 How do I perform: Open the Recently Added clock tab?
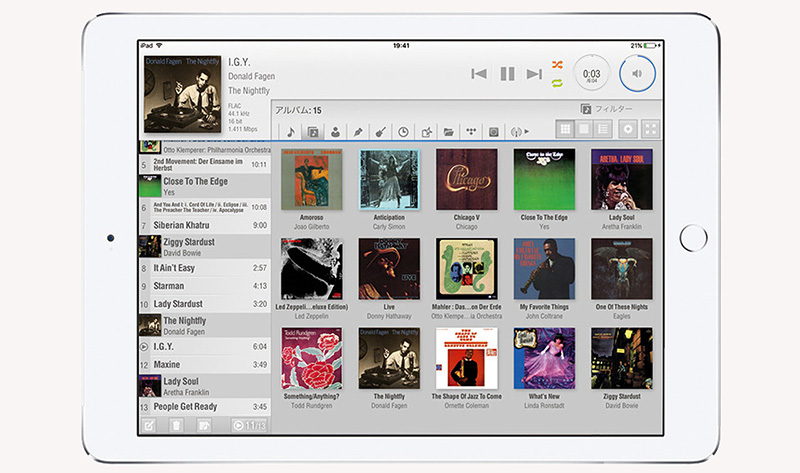point(403,132)
